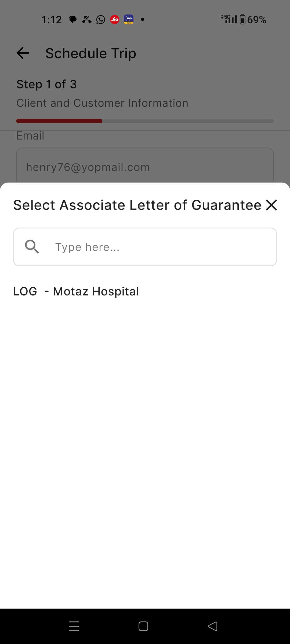Tap the blue and yellow app notification icon

[x=129, y=20]
